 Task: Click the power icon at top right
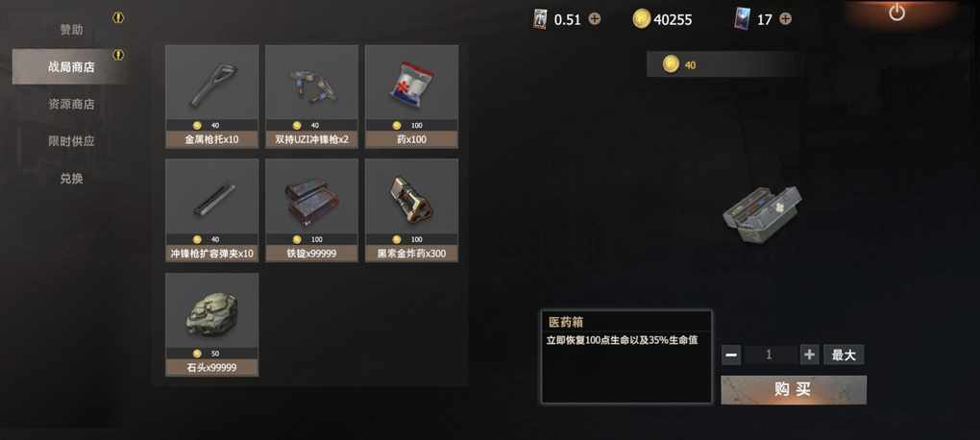click(x=896, y=12)
